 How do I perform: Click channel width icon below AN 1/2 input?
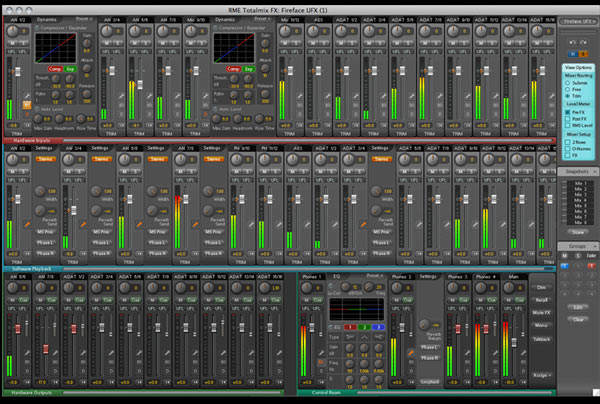(x=27, y=125)
